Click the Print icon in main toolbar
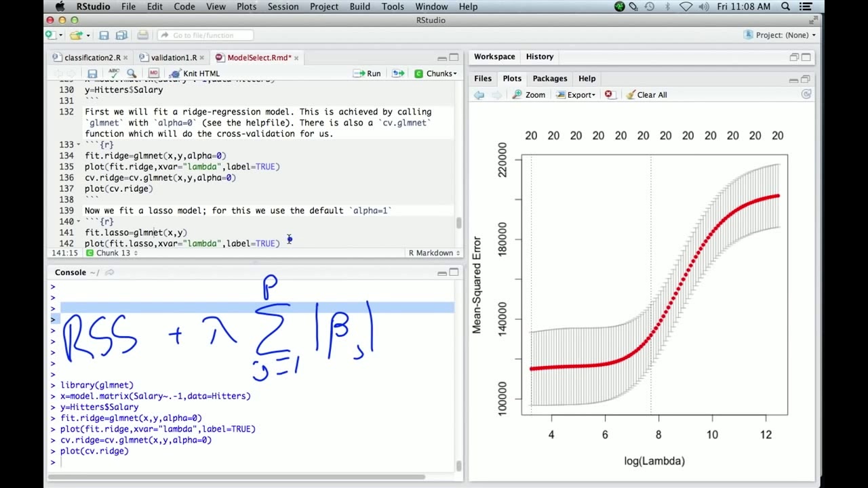 click(142, 35)
